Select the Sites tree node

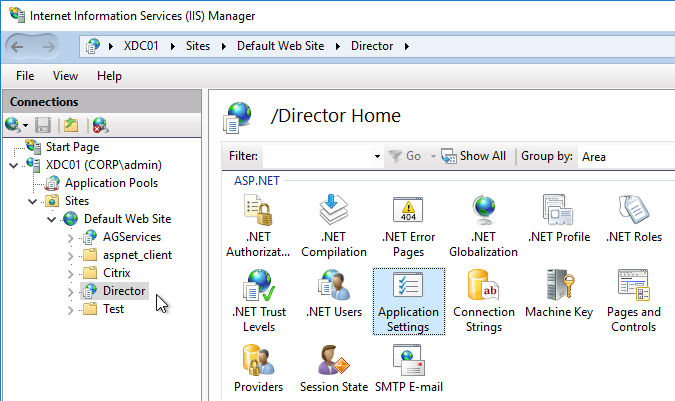tap(77, 201)
